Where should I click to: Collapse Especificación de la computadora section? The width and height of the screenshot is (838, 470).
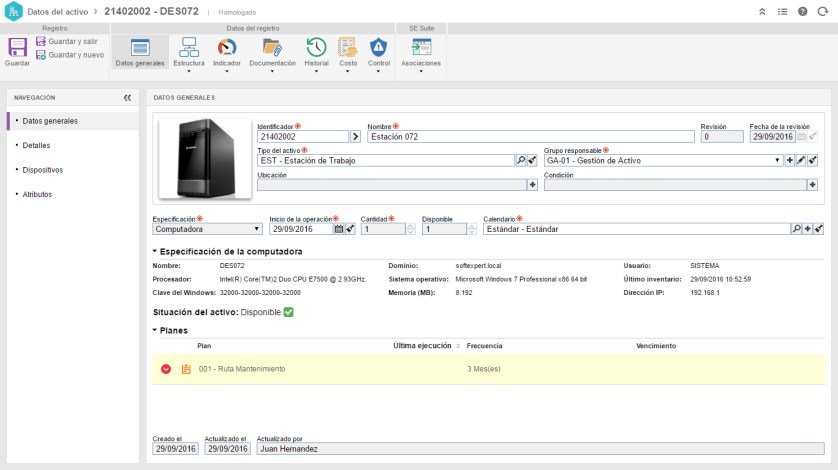tap(154, 251)
